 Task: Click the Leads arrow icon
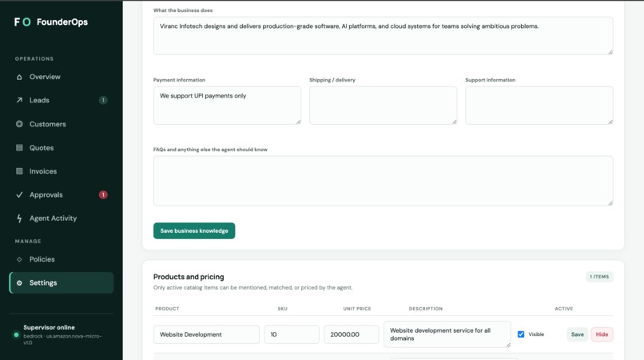click(x=19, y=100)
